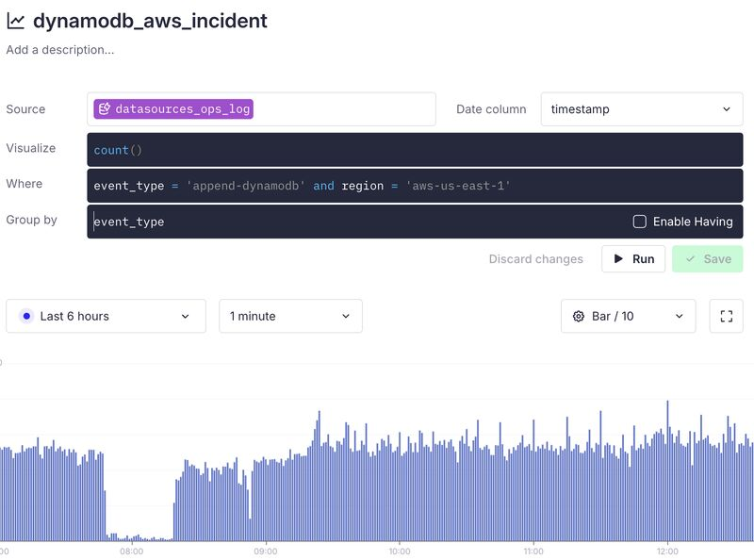Click the Date column label
The height and width of the screenshot is (560, 754).
pyautogui.click(x=491, y=109)
